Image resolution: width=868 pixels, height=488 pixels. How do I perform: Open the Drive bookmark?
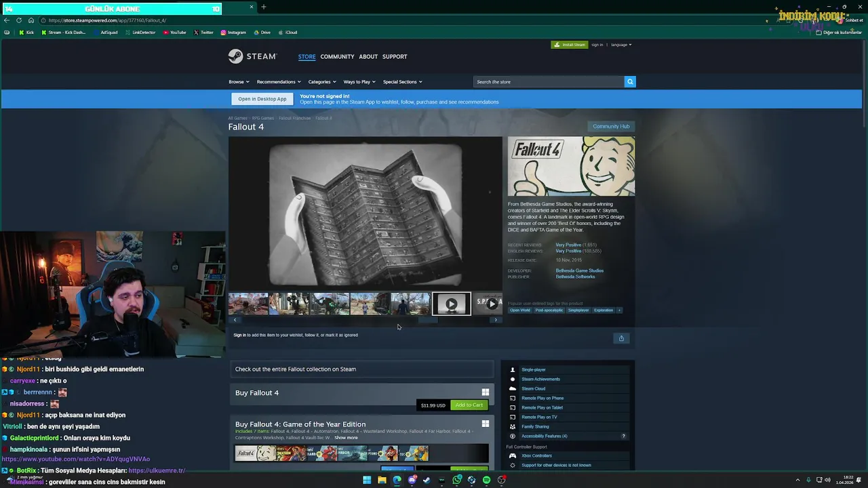click(x=262, y=32)
